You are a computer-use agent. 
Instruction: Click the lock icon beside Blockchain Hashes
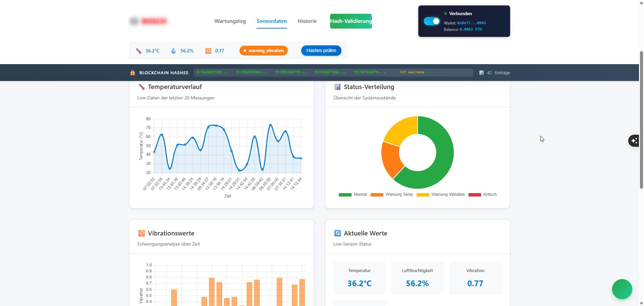[132, 73]
